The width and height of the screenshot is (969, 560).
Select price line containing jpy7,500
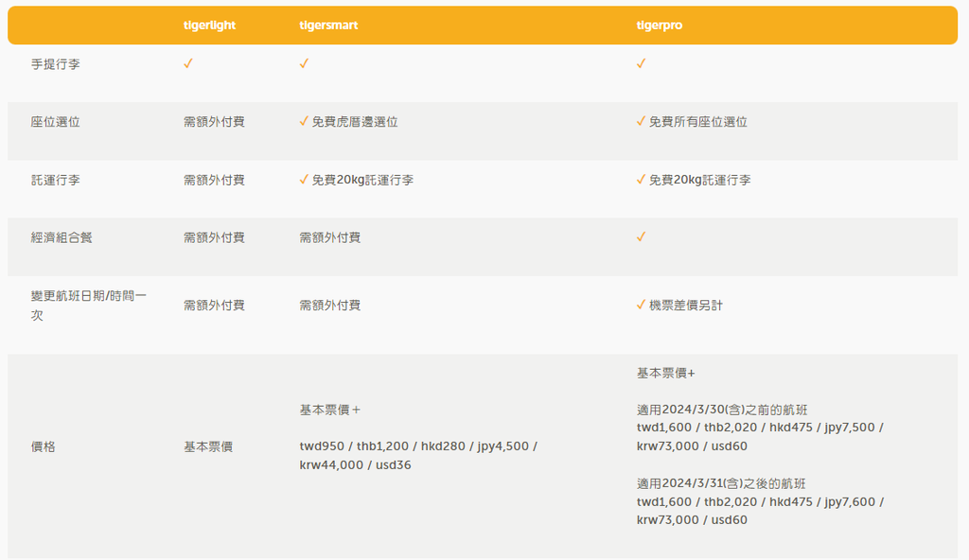pos(761,428)
